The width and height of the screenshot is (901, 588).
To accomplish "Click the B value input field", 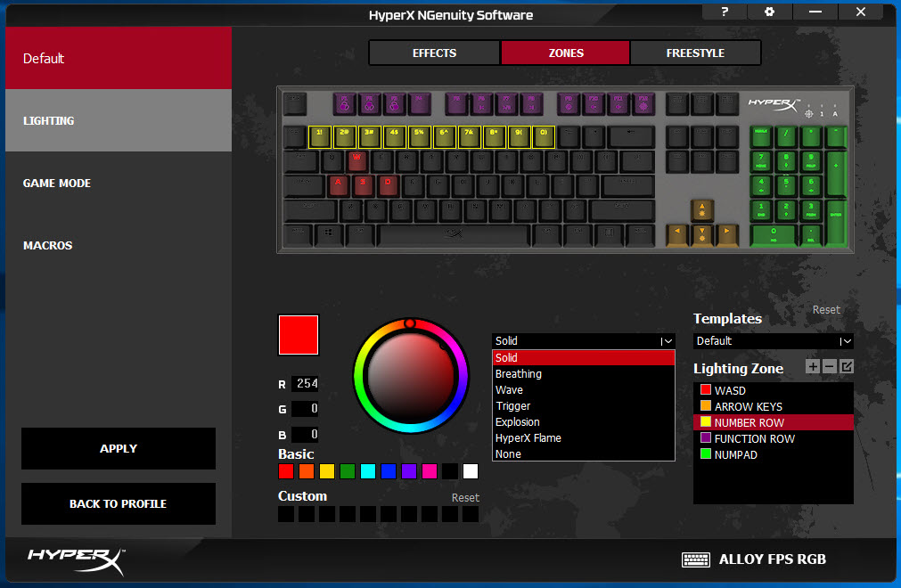I will (305, 434).
